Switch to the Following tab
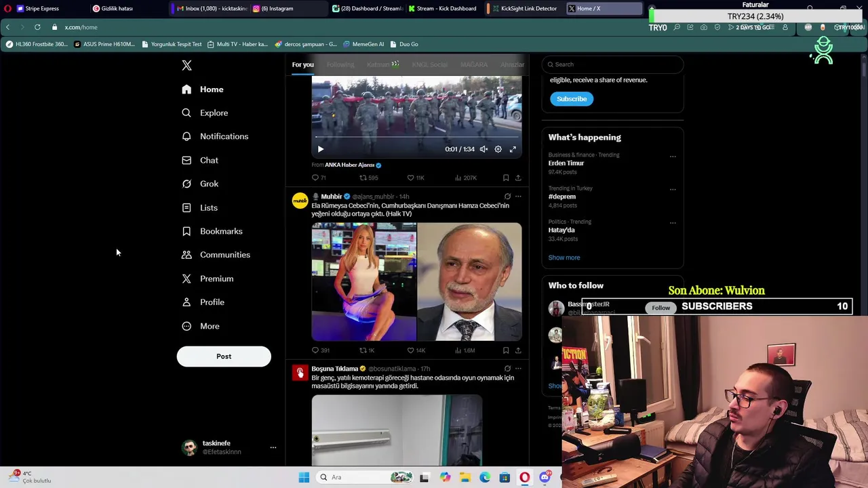The image size is (868, 488). coord(340,64)
